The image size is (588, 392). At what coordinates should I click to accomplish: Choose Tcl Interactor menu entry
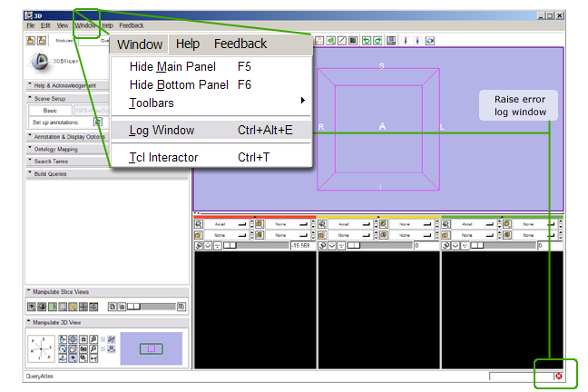[x=163, y=157]
